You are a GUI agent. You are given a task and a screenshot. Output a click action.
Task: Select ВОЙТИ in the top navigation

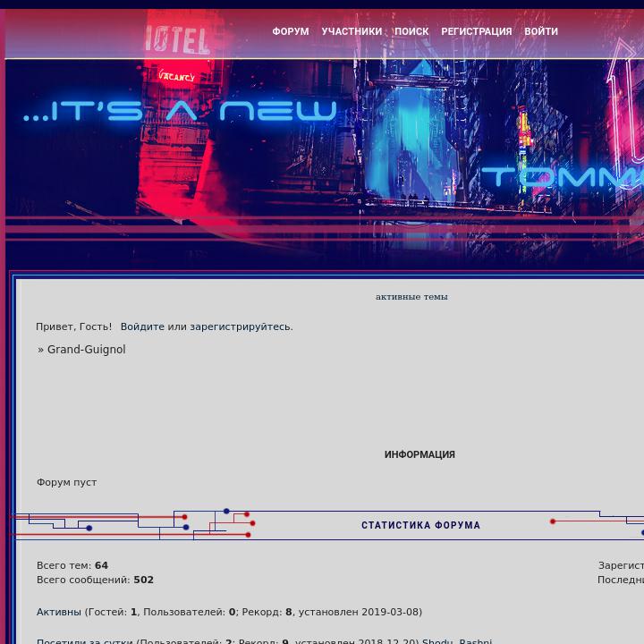coord(541,31)
